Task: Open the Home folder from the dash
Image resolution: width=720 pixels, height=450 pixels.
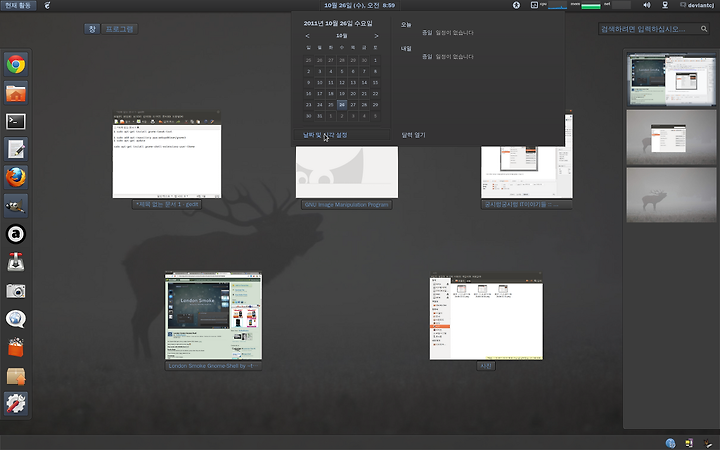Action: 16,93
